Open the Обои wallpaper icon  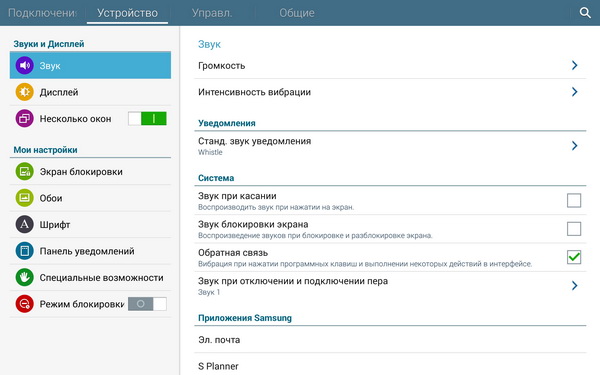tap(24, 198)
